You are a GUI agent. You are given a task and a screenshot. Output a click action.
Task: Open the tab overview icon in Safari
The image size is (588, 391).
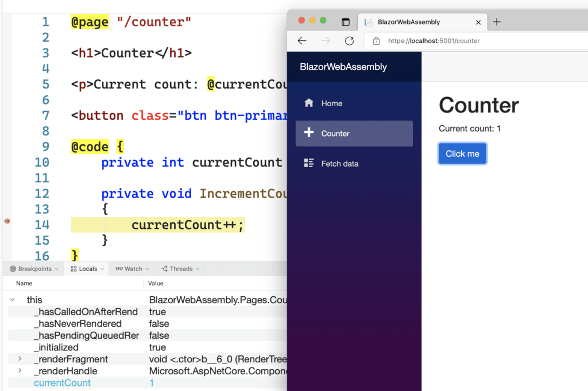(346, 21)
